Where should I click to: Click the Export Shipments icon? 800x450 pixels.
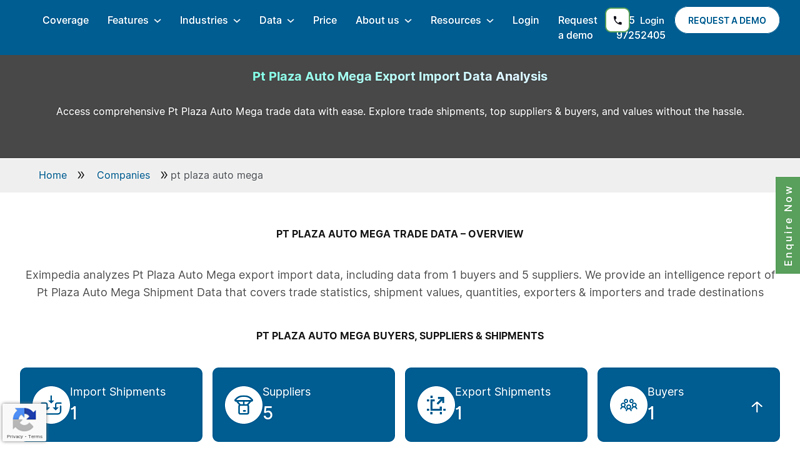[436, 405]
